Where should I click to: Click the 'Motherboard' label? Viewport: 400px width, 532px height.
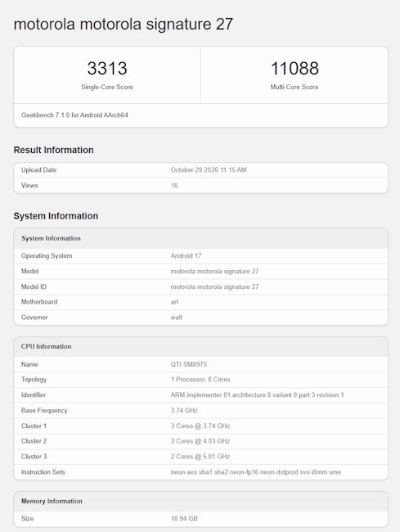(x=39, y=302)
